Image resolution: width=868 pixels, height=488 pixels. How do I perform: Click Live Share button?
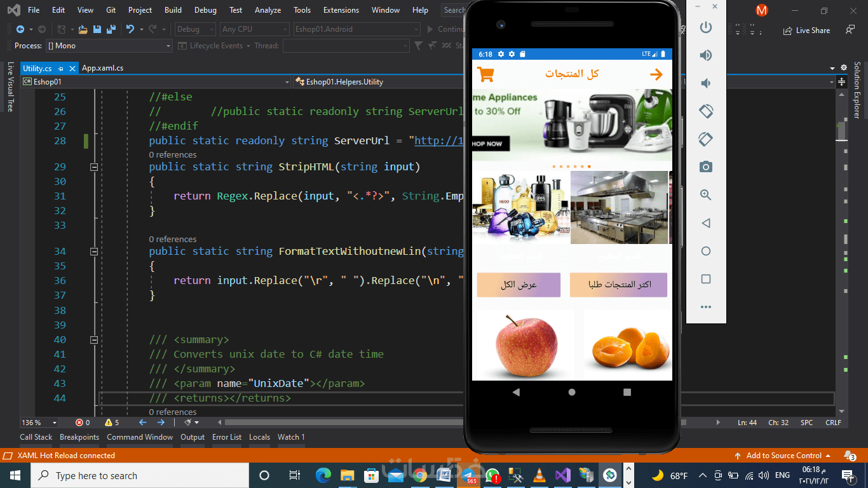tap(806, 30)
